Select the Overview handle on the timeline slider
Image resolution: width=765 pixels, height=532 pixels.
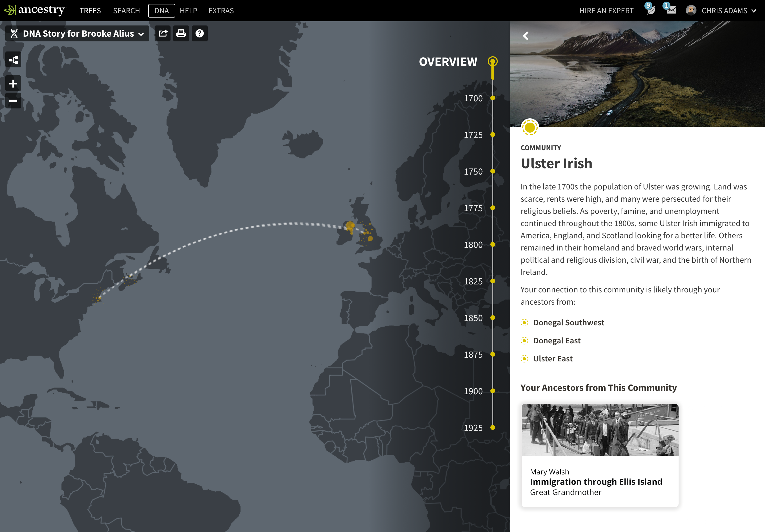[492, 61]
